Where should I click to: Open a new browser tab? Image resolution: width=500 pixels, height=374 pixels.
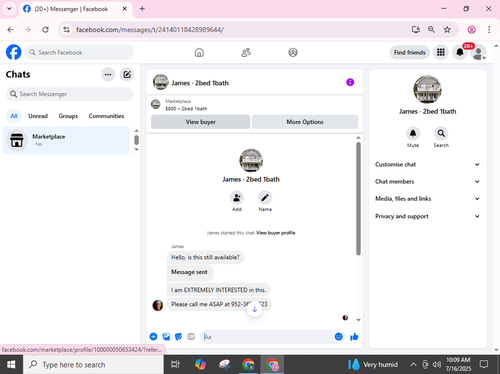(142, 9)
